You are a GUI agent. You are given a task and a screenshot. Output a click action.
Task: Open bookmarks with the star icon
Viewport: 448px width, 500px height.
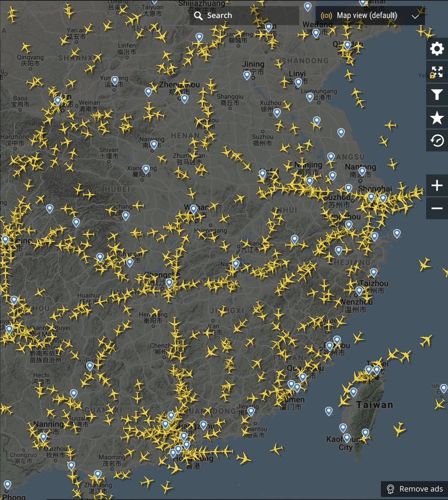tap(437, 118)
